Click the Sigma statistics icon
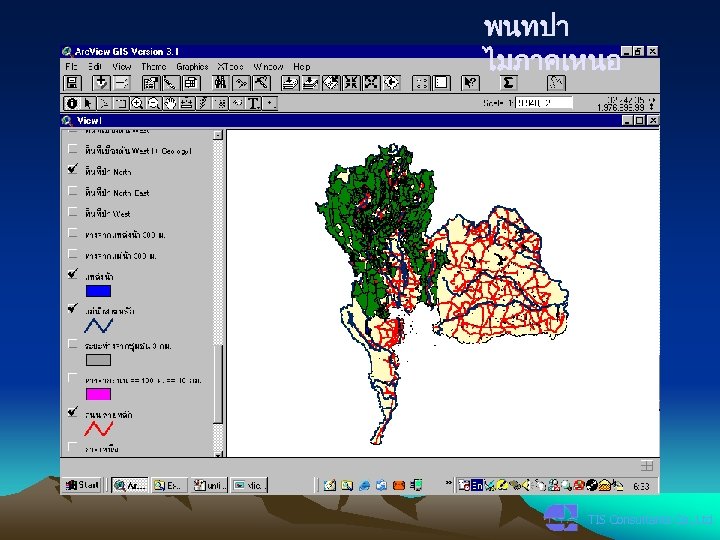The height and width of the screenshot is (540, 720). pyautogui.click(x=508, y=83)
